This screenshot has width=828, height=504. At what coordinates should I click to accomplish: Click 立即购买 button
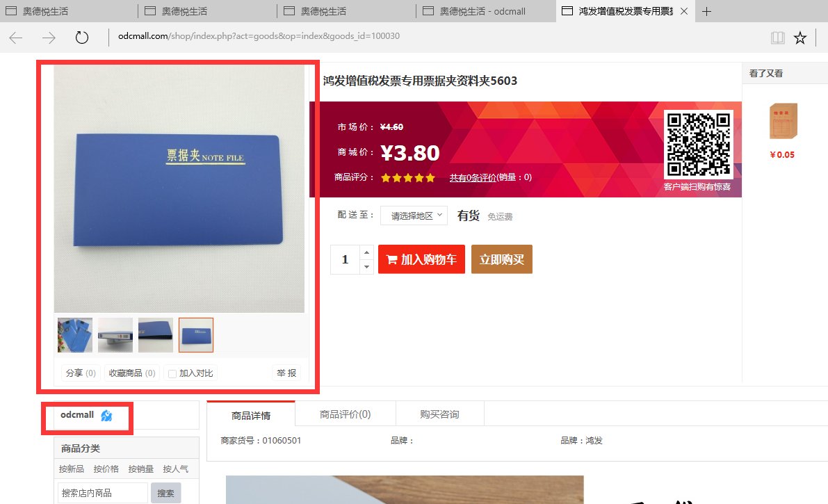point(502,259)
